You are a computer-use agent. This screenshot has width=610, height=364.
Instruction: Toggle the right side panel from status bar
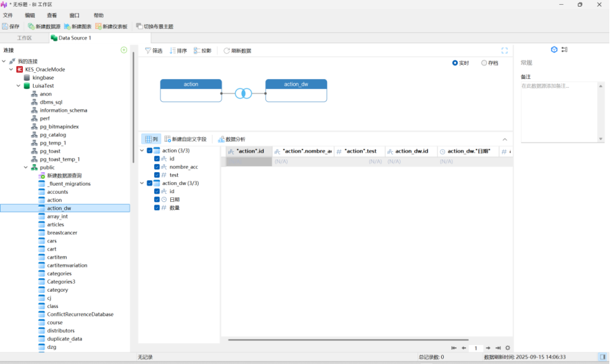tap(602, 357)
